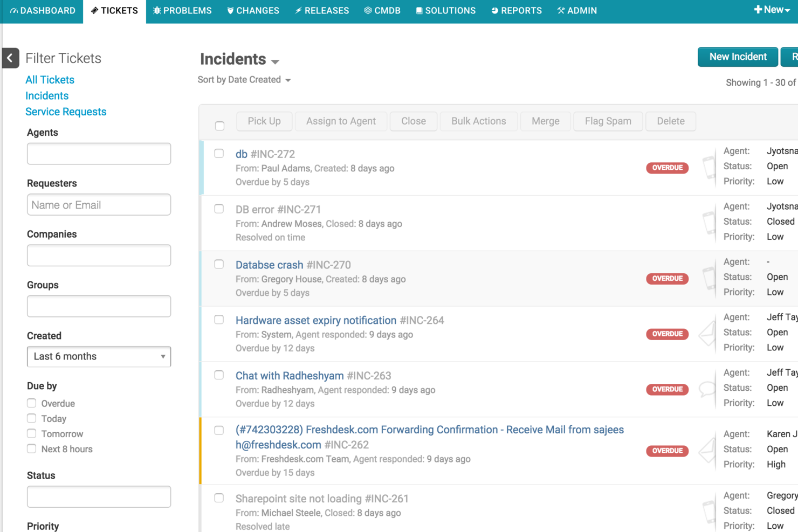Select the checkbox for ticket DB error INC-271

(219, 209)
